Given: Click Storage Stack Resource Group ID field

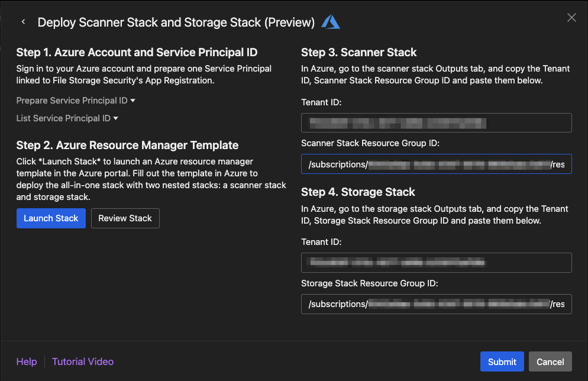Looking at the screenshot, I should (x=436, y=304).
